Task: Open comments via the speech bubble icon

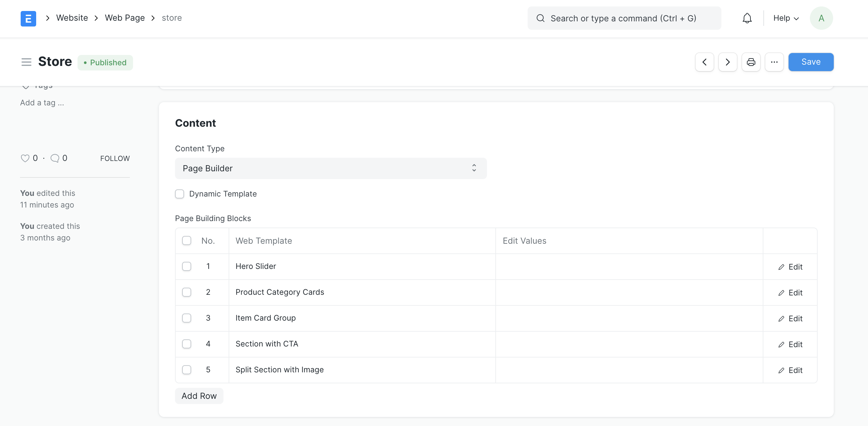Action: 55,158
